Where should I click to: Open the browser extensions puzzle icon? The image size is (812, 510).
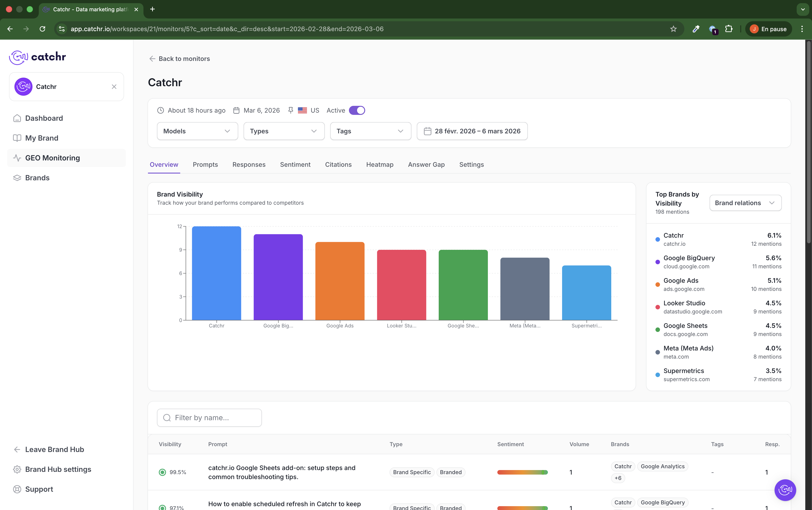pyautogui.click(x=729, y=29)
